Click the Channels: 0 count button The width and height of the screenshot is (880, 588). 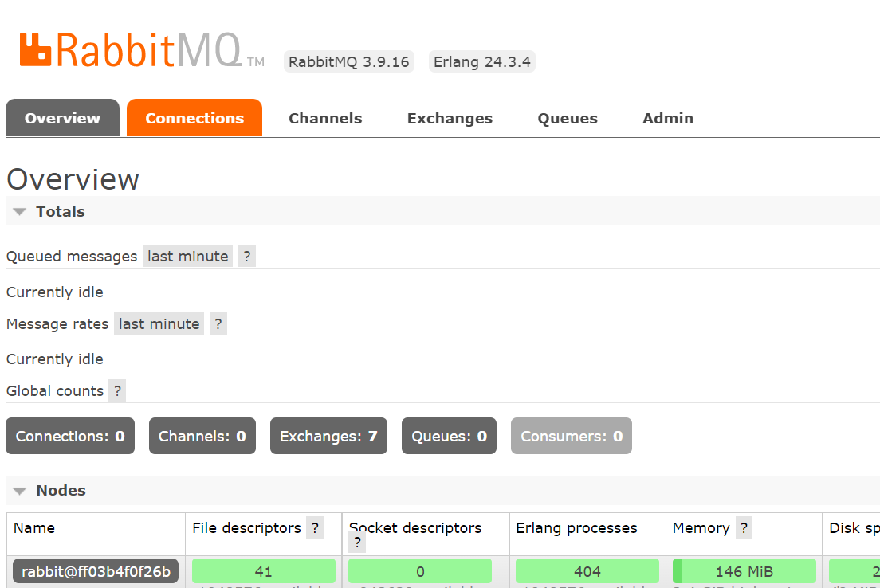[x=202, y=436]
